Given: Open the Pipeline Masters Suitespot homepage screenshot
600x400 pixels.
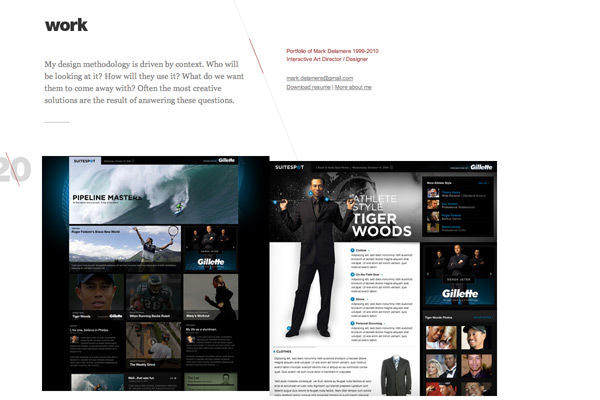Looking at the screenshot, I should (x=156, y=273).
